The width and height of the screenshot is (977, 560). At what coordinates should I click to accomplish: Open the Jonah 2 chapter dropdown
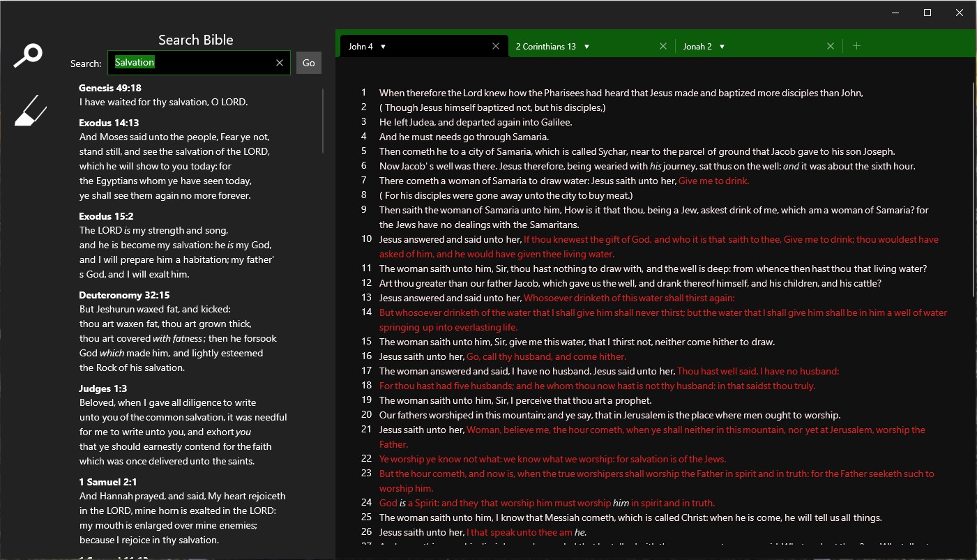point(723,46)
